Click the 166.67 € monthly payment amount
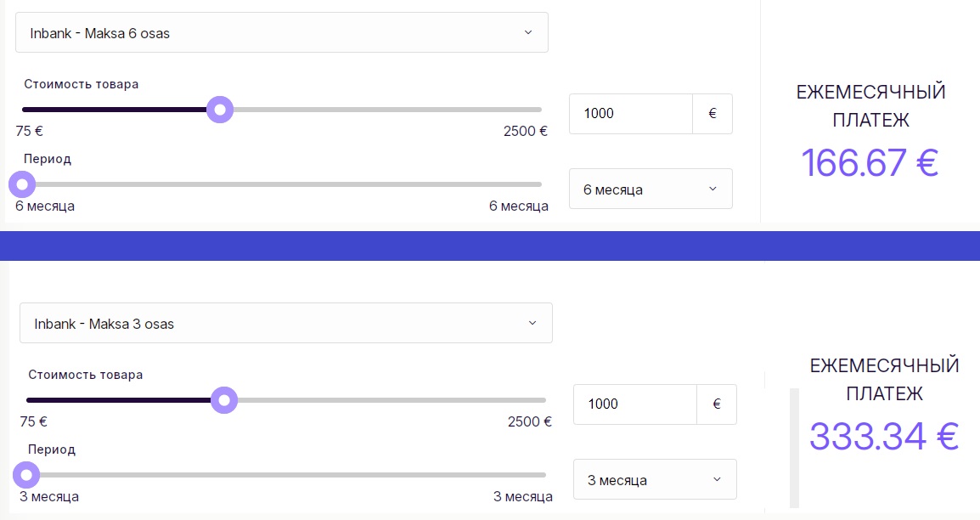 coord(870,162)
